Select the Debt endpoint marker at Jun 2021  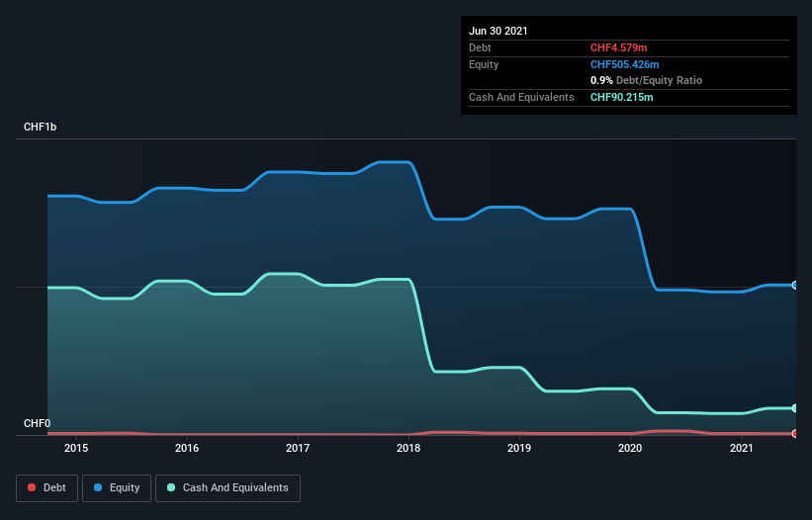click(x=795, y=434)
